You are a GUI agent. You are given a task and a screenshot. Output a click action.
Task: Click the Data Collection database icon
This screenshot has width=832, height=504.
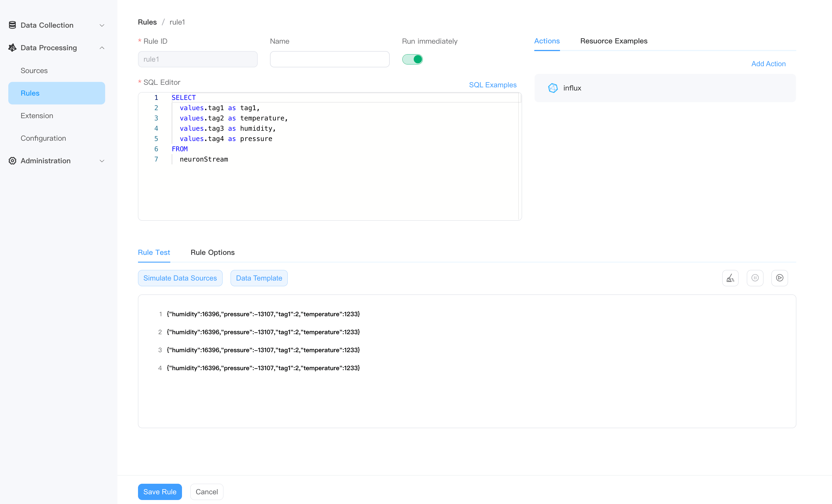pos(13,25)
